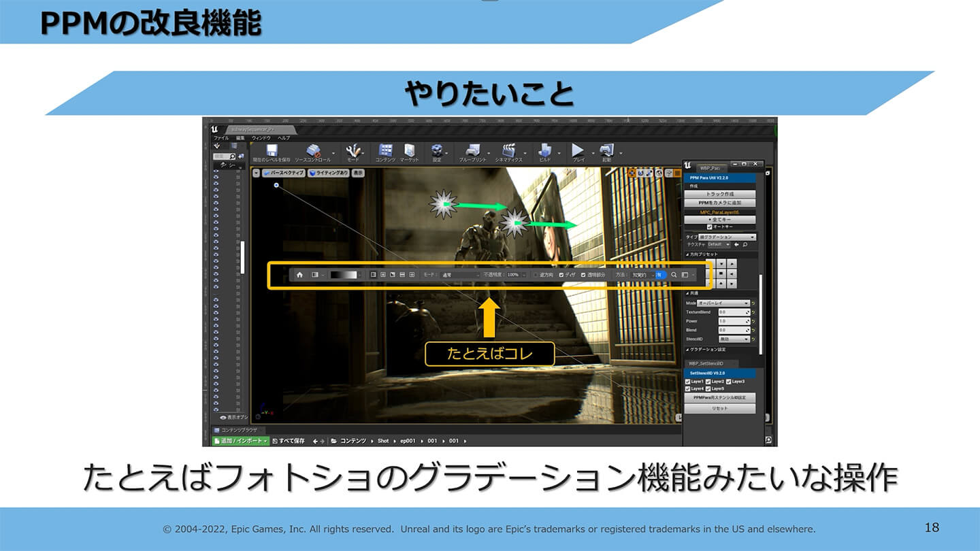Reset Power value with its yellow arrow
980x551 pixels.
pyautogui.click(x=754, y=321)
